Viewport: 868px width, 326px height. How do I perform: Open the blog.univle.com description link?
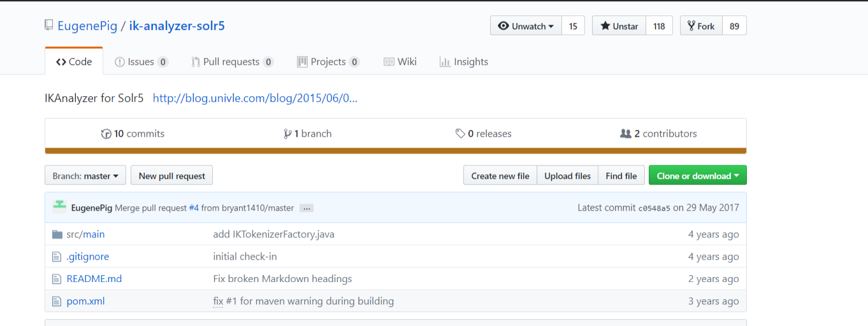255,98
